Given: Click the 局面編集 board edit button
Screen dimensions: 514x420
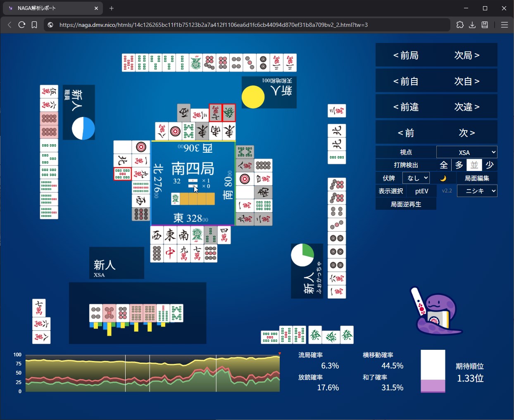Looking at the screenshot, I should pos(477,178).
